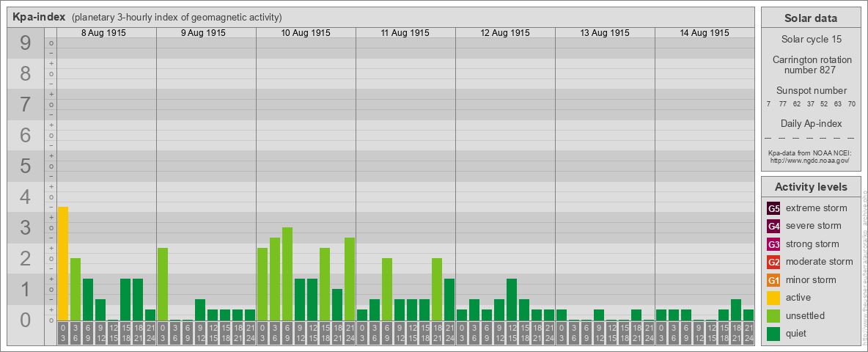Click the 21-24 hour marker under 14 Aug

point(749,334)
